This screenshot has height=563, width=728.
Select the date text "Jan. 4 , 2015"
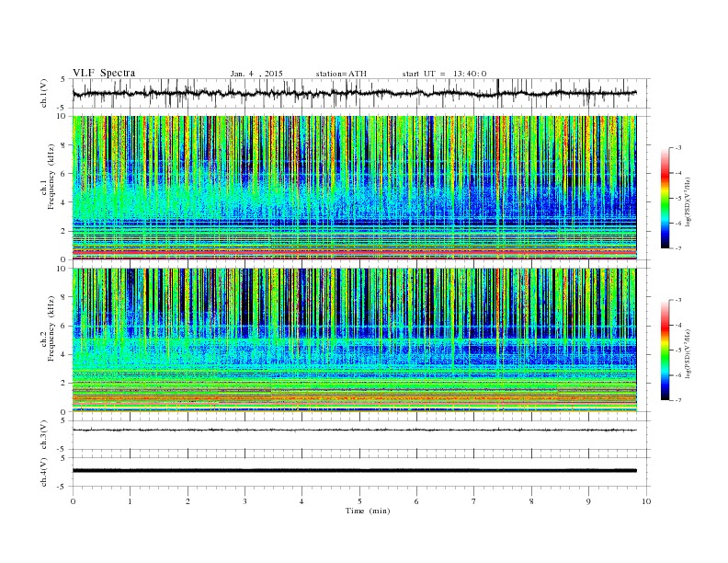(256, 74)
